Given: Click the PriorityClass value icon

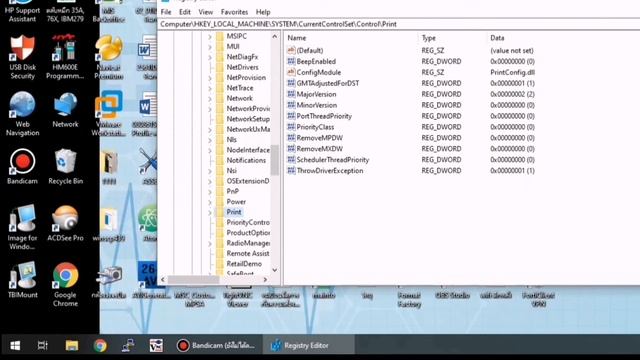Looking at the screenshot, I should coord(291,127).
